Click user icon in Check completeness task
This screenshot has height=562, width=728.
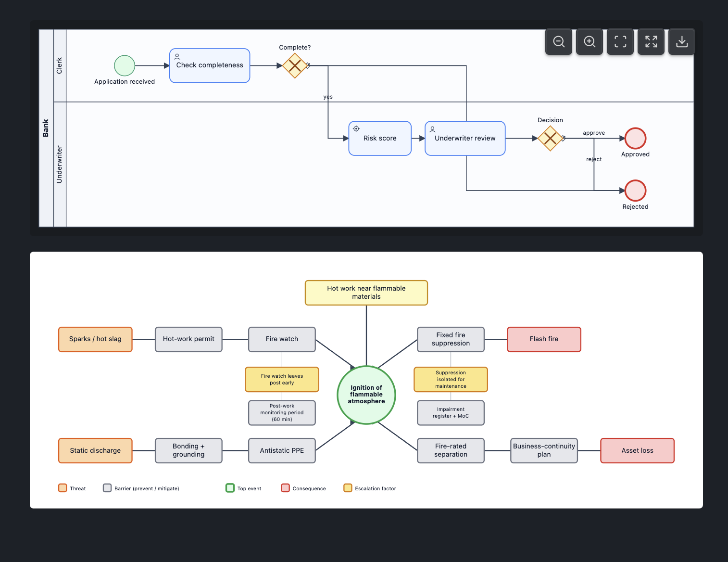177,56
